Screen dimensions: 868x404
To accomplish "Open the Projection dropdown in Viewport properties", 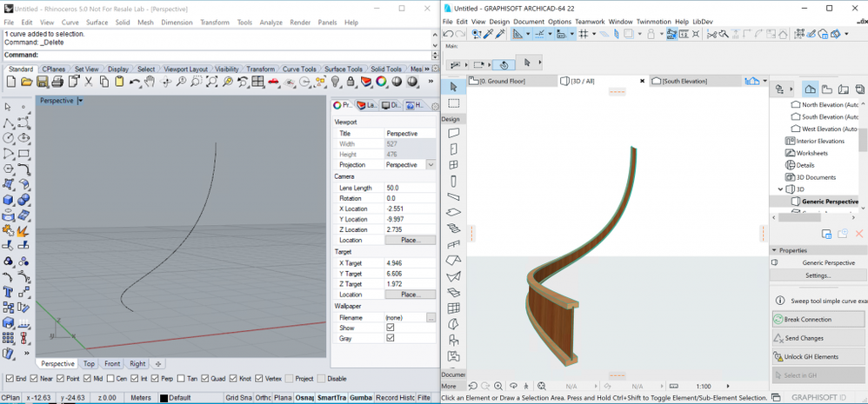I will coord(431,165).
